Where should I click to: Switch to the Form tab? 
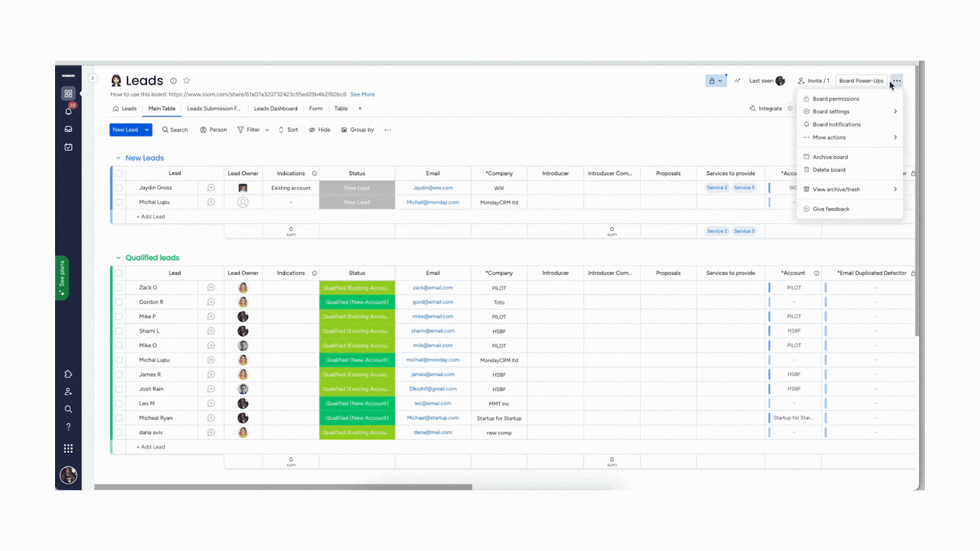pyautogui.click(x=316, y=108)
